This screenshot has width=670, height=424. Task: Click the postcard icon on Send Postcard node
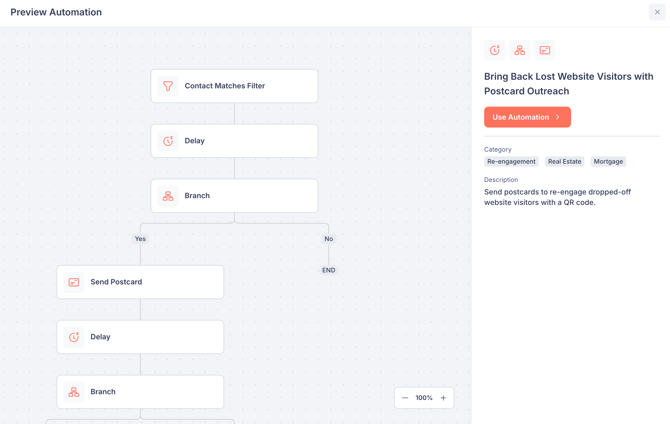pos(74,282)
